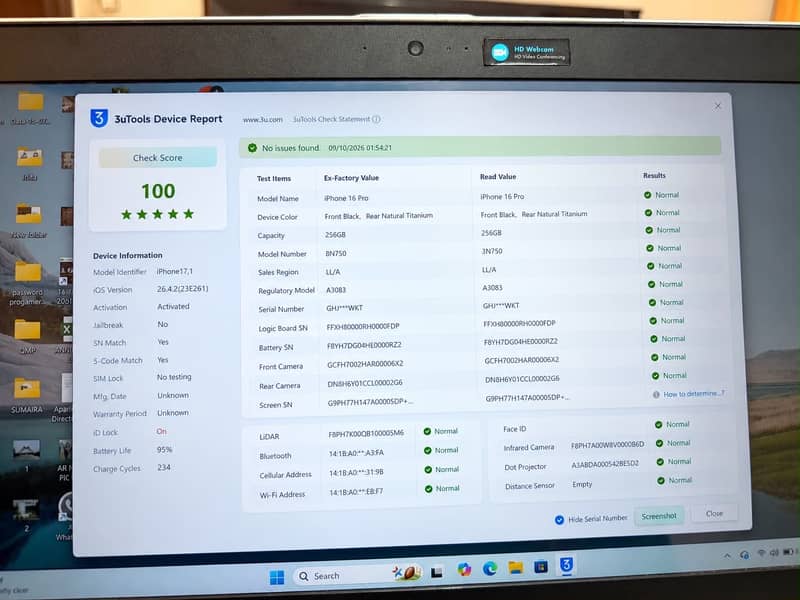Click the Cellular Address value 14:1B:A0:**:31:9B
Screen dimensions: 800x600
pos(356,473)
